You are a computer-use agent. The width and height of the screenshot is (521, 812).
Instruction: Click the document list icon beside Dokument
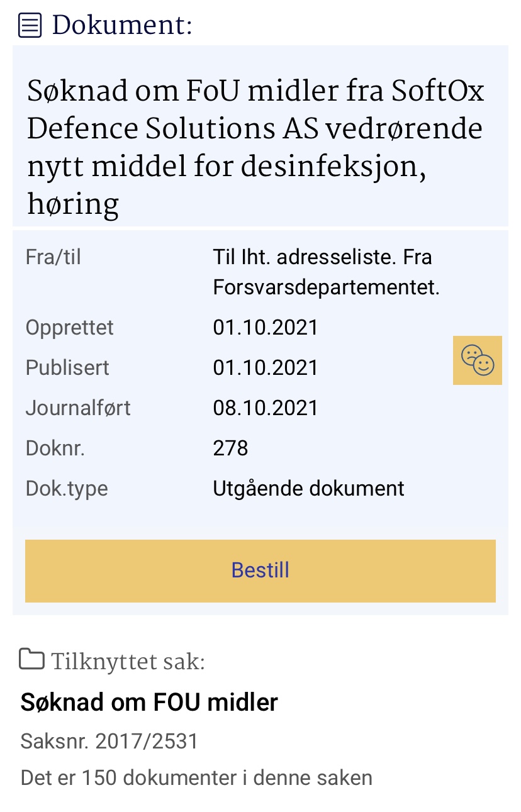(30, 26)
